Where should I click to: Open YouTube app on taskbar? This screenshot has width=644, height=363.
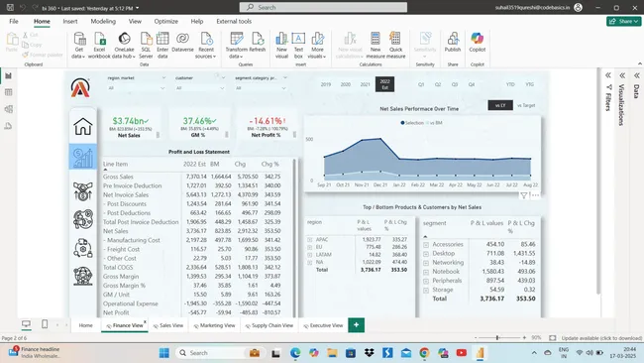point(462,353)
